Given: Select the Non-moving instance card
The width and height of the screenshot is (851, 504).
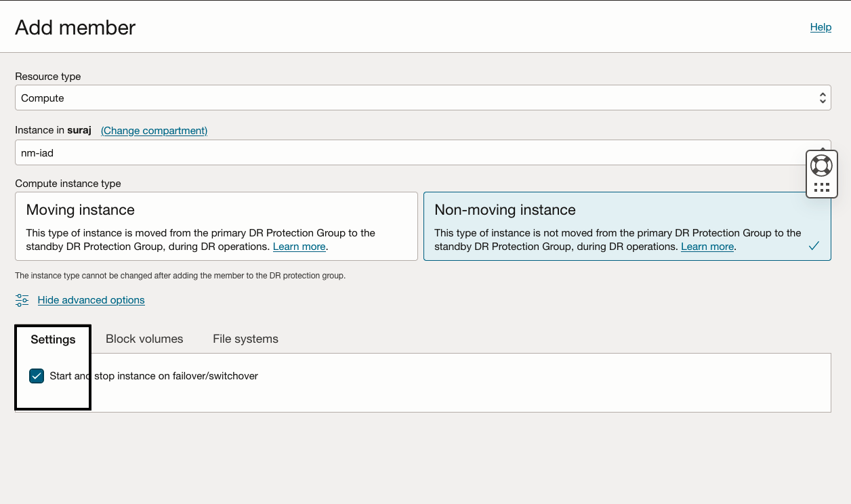Looking at the screenshot, I should pos(627,226).
